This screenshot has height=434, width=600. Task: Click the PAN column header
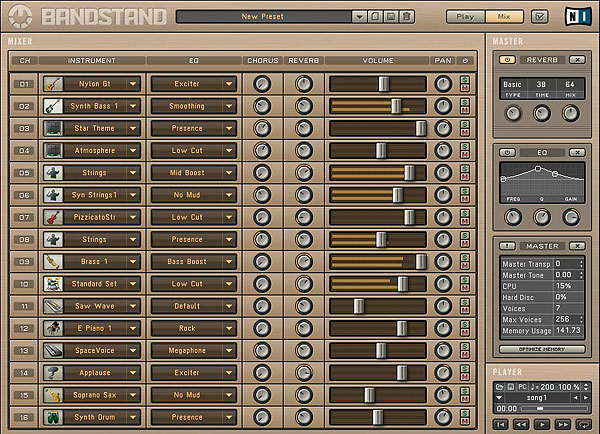click(x=443, y=60)
